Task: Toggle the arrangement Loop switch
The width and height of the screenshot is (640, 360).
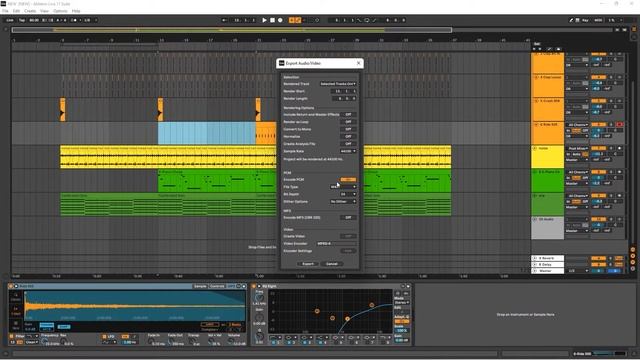Action: 367,20
